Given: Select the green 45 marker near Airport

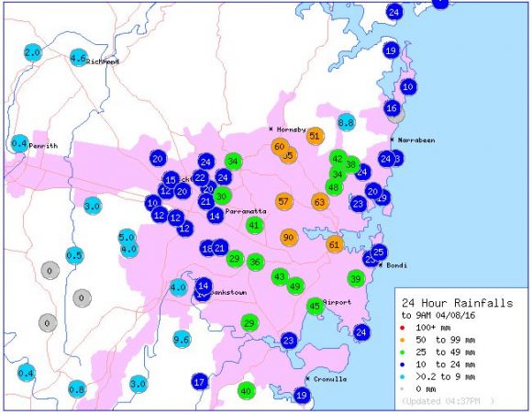Looking at the screenshot, I should point(316,307).
